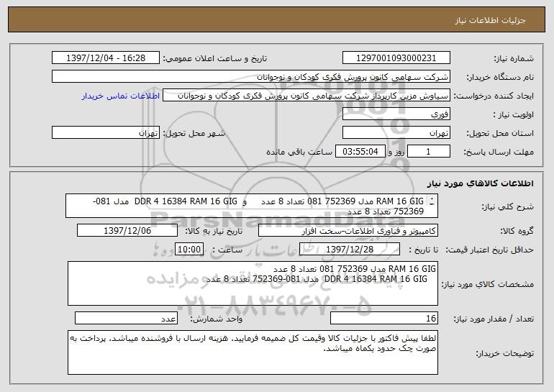
Task: Click time field showing 10:00
Action: click(189, 250)
